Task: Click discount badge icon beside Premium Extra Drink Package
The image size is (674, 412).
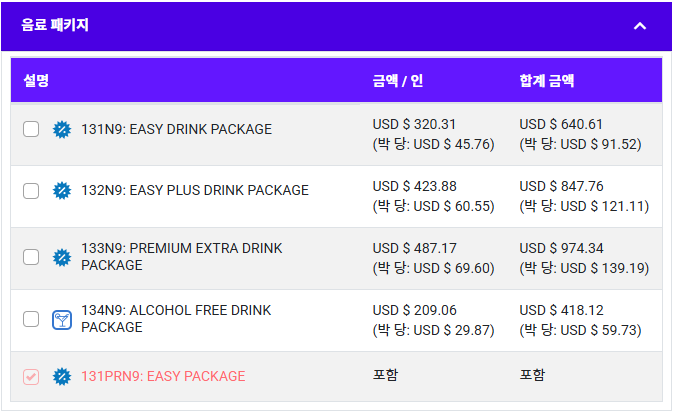Action: click(x=62, y=257)
